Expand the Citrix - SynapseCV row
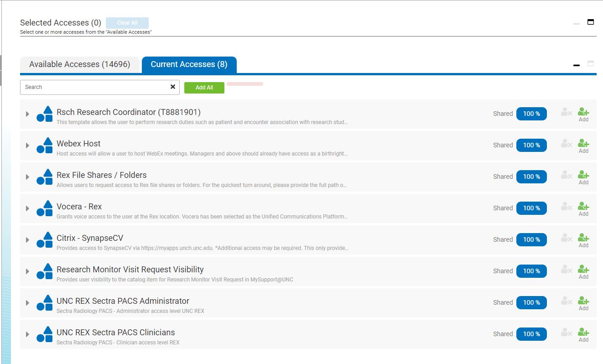Viewport: 603px width, 364px height. point(27,240)
